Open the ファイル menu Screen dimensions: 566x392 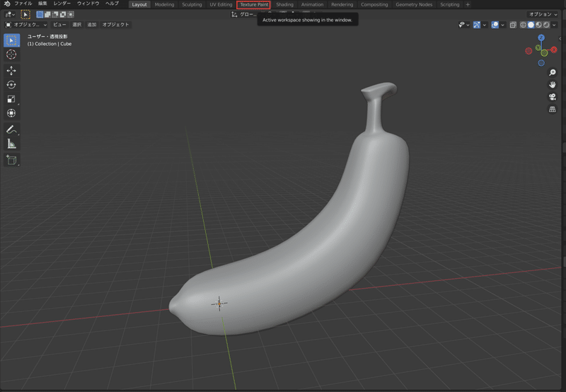pyautogui.click(x=23, y=4)
